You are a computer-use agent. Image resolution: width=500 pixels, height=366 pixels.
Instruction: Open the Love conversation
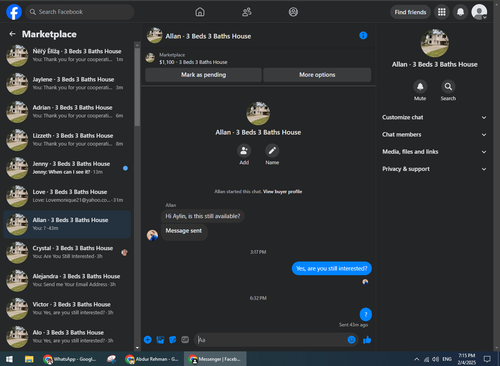(x=67, y=196)
